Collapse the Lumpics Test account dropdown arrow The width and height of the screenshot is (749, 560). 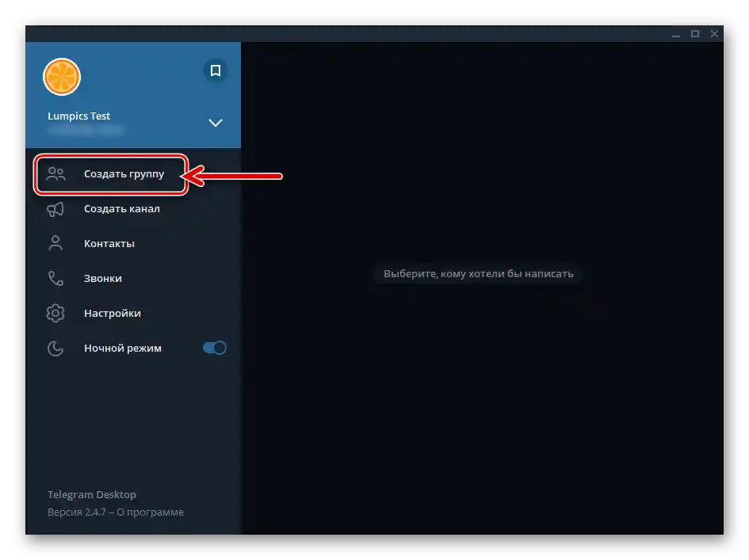[215, 124]
